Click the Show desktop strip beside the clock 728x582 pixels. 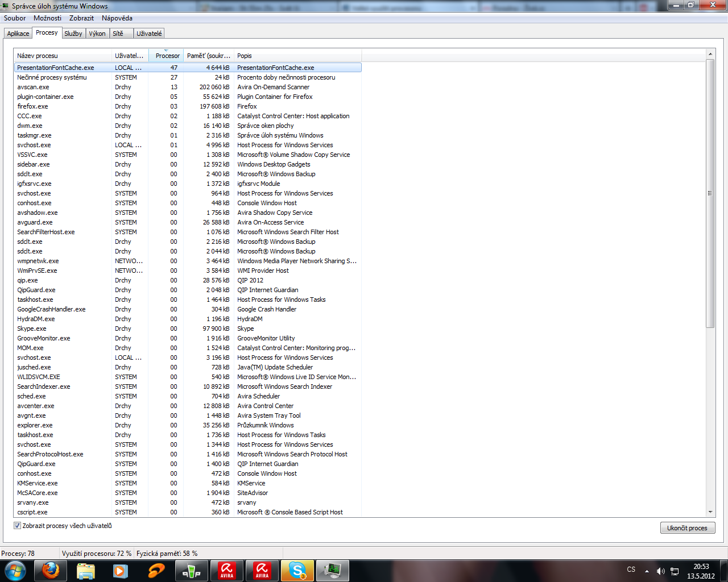click(723, 571)
